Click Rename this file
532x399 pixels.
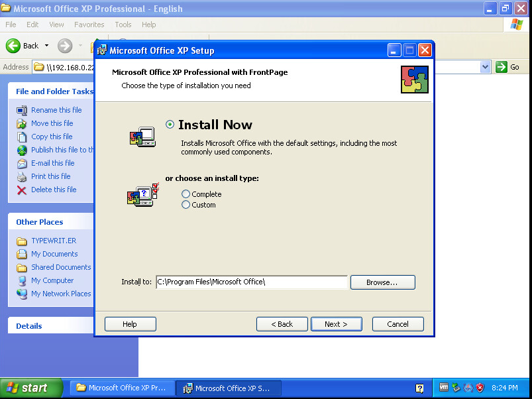click(x=56, y=110)
